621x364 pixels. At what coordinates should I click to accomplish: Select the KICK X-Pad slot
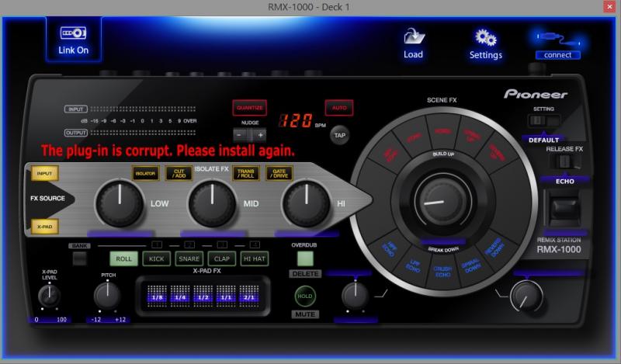pyautogui.click(x=157, y=258)
